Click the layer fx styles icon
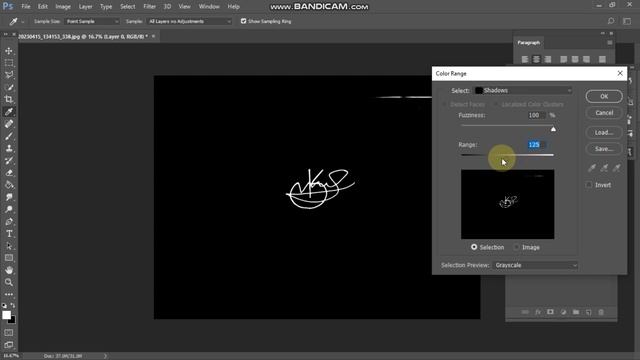This screenshot has width=640, height=360. point(538,312)
